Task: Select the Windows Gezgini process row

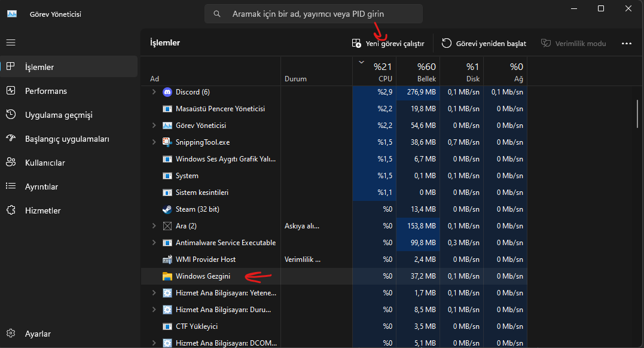Action: coord(334,276)
